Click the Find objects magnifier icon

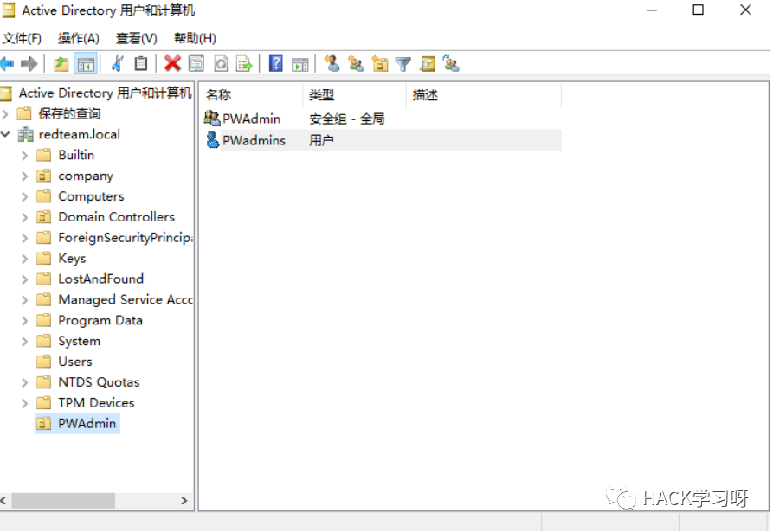427,63
